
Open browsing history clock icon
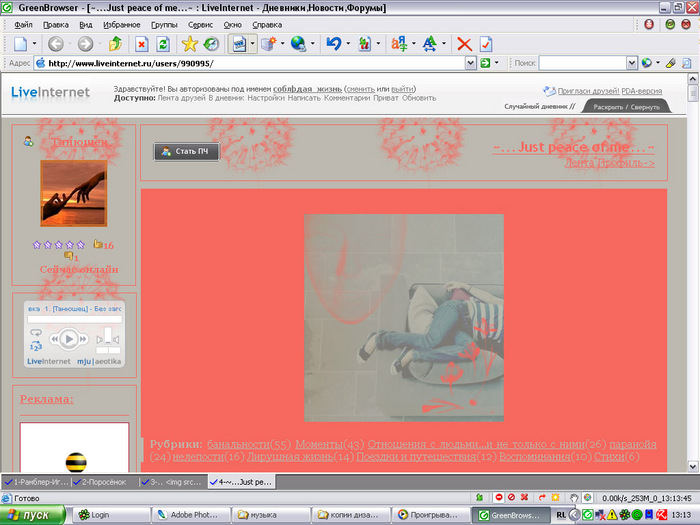click(211, 44)
